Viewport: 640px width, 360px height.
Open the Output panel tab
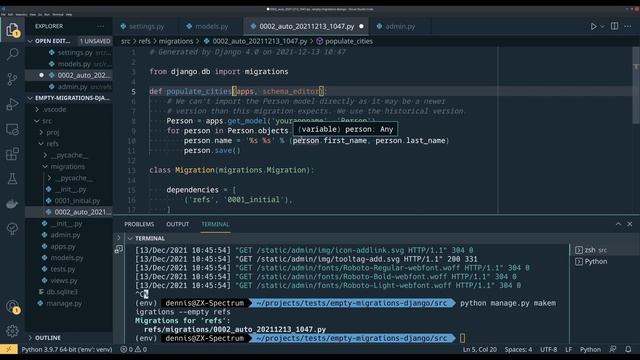tap(178, 224)
